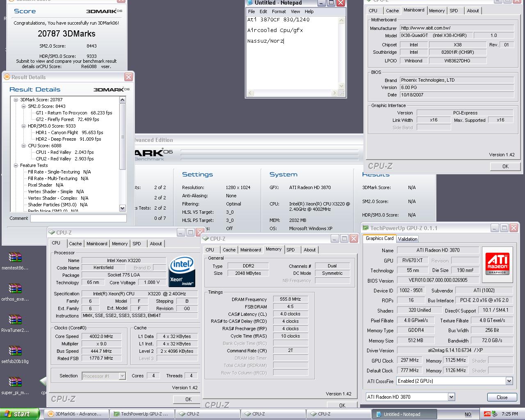Open Notepad View menu

295,11
